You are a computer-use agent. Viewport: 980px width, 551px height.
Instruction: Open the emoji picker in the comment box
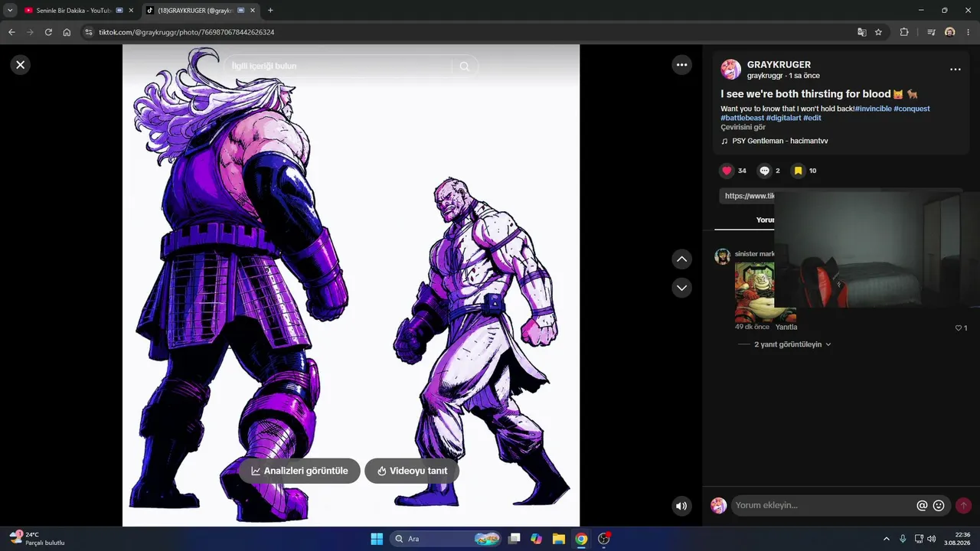tap(939, 506)
